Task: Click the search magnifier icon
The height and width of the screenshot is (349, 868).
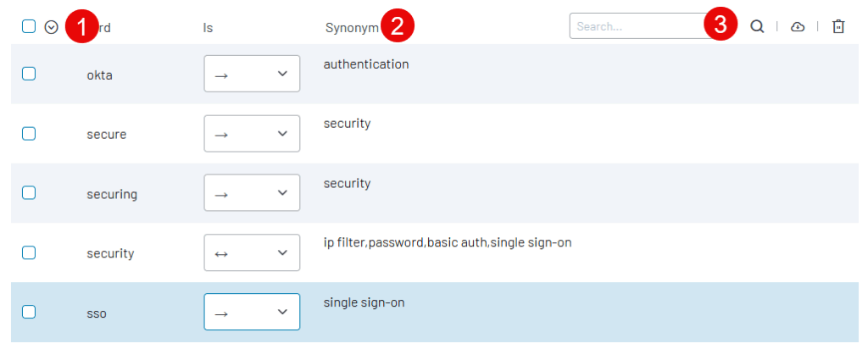Action: [757, 26]
